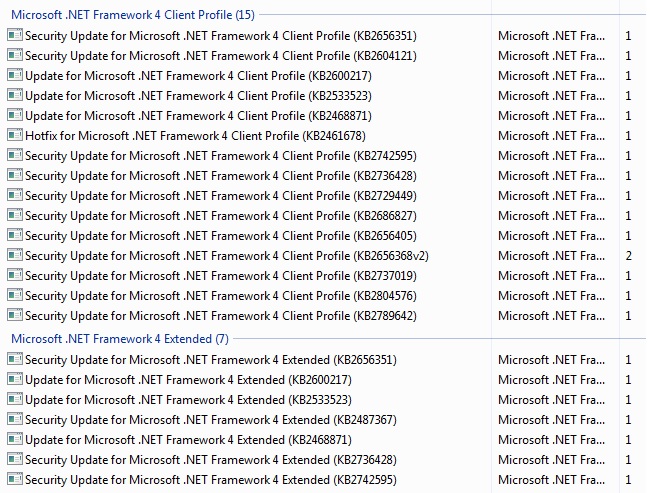Click version value 1 in KB2461678 row
This screenshot has height=493, width=650.
coord(628,136)
